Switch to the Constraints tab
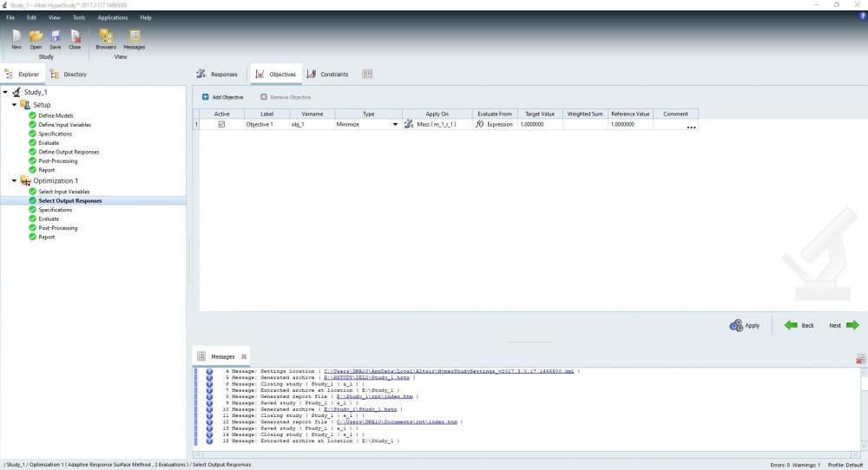Image resolution: width=868 pixels, height=470 pixels. pos(328,74)
